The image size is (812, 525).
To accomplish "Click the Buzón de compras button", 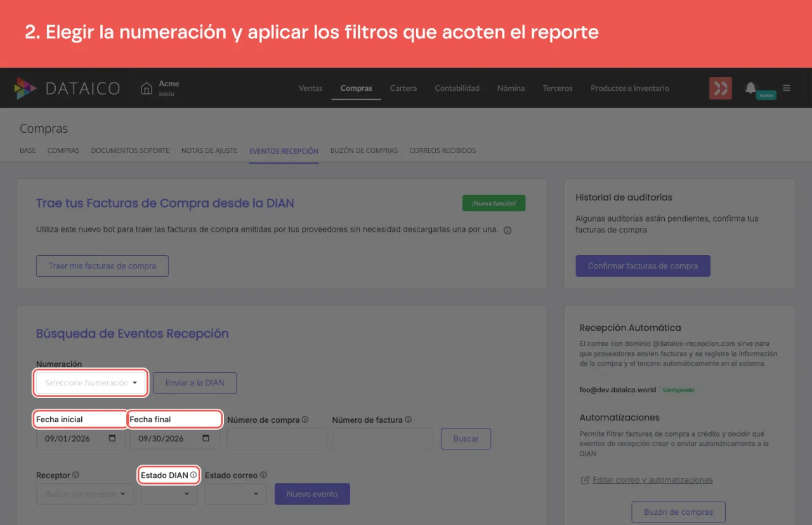I will pyautogui.click(x=678, y=512).
